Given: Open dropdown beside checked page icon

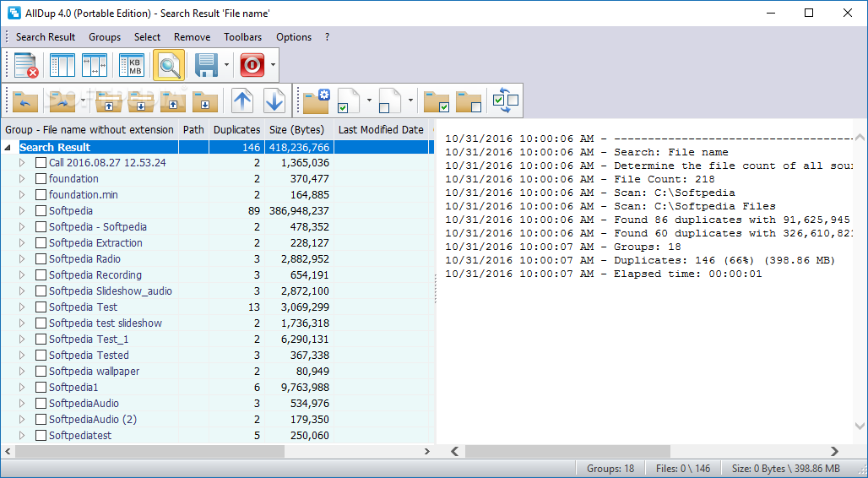Looking at the screenshot, I should [369, 100].
